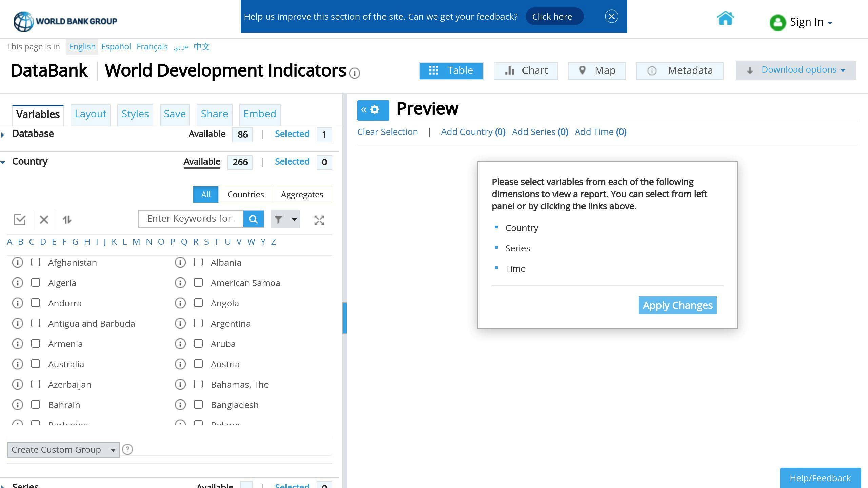Tick the Algeria checkbox
868x488 pixels.
(x=36, y=282)
